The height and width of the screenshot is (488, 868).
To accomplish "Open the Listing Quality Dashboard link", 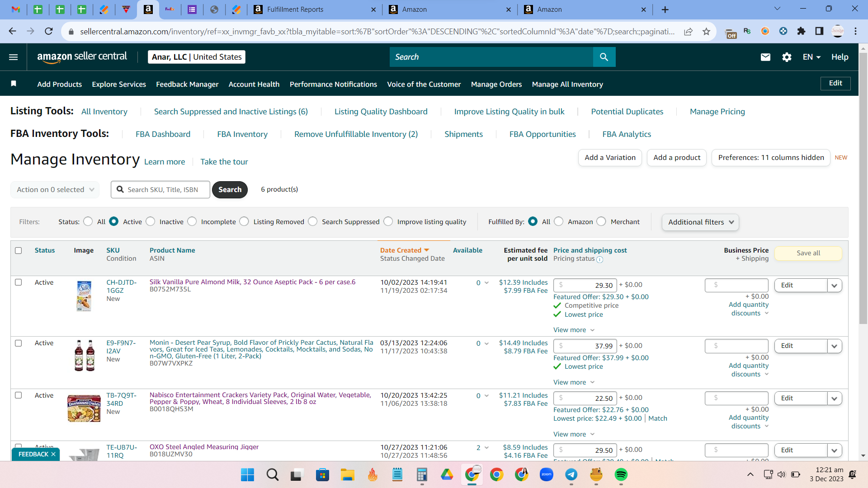I will pyautogui.click(x=381, y=112).
